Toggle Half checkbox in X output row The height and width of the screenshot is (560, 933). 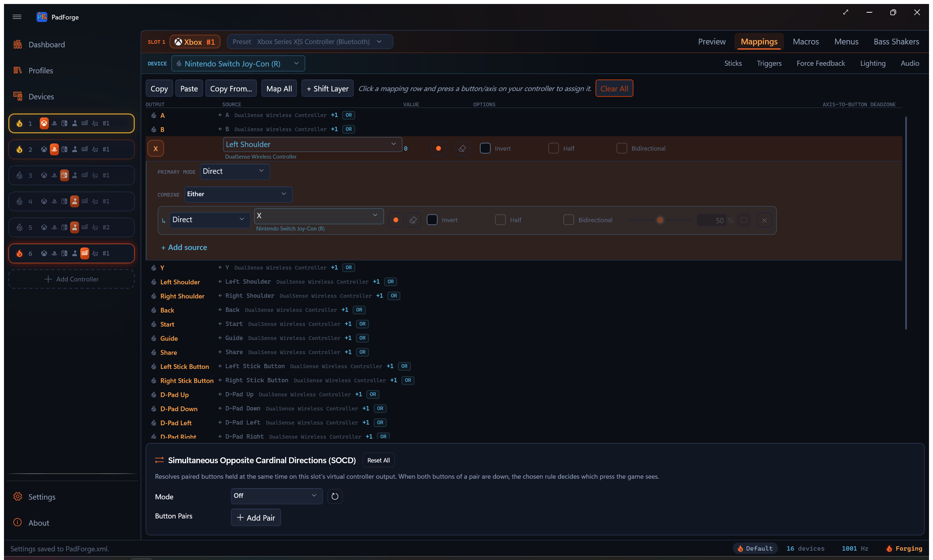[x=554, y=149]
